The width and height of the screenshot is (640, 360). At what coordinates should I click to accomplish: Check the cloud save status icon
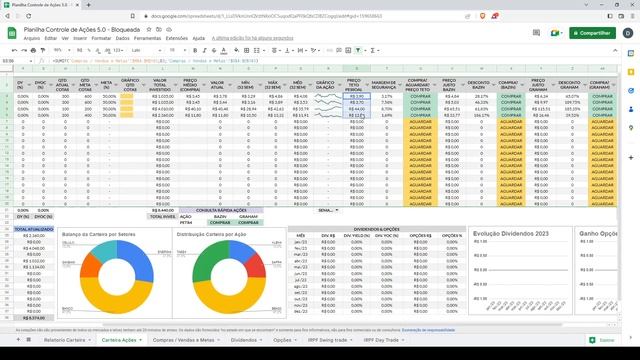point(169,29)
